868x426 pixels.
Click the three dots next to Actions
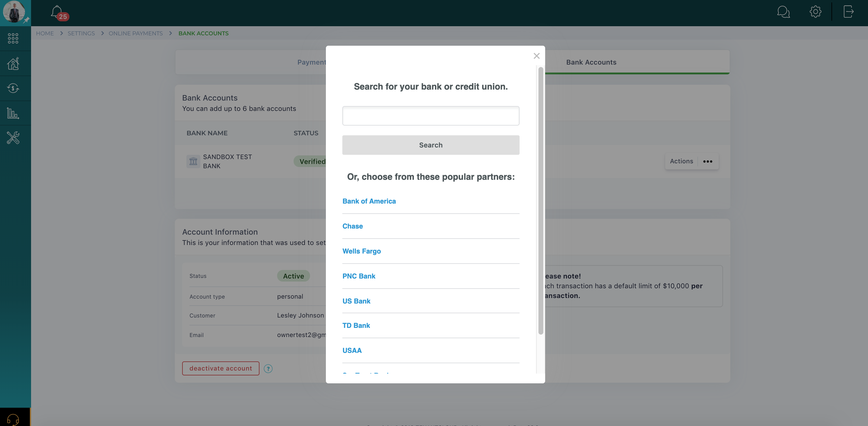(x=707, y=162)
